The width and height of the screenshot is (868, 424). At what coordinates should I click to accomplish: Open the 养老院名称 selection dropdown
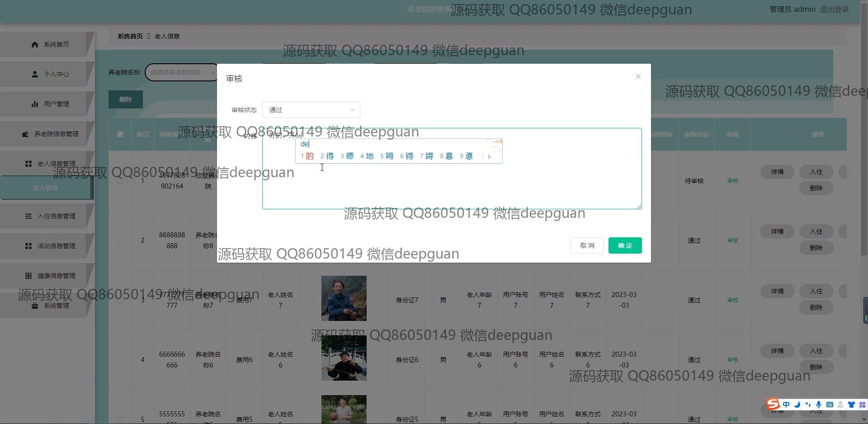[x=181, y=72]
